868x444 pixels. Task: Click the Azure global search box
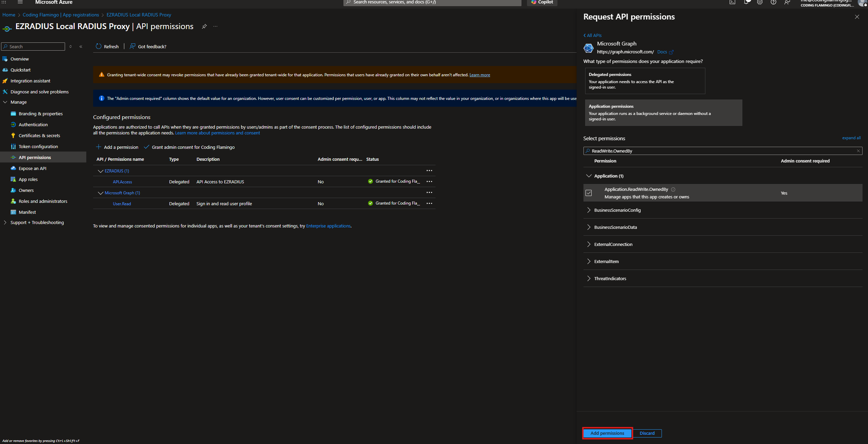click(x=432, y=2)
